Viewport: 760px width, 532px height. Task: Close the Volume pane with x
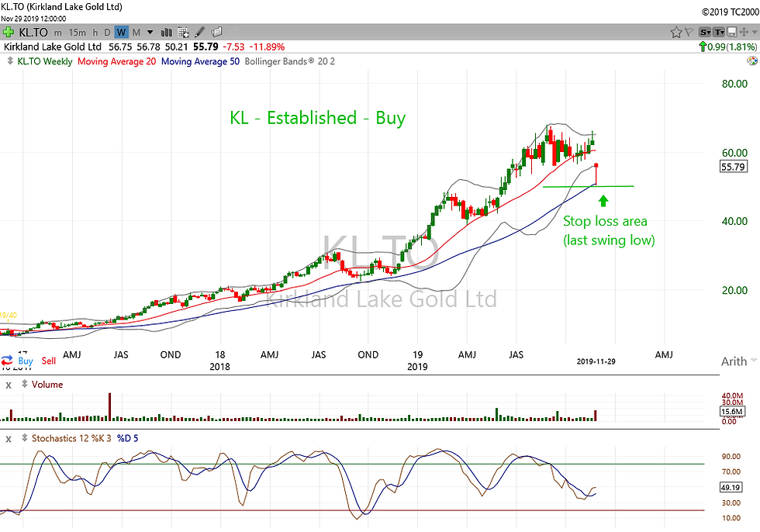[x=9, y=385]
